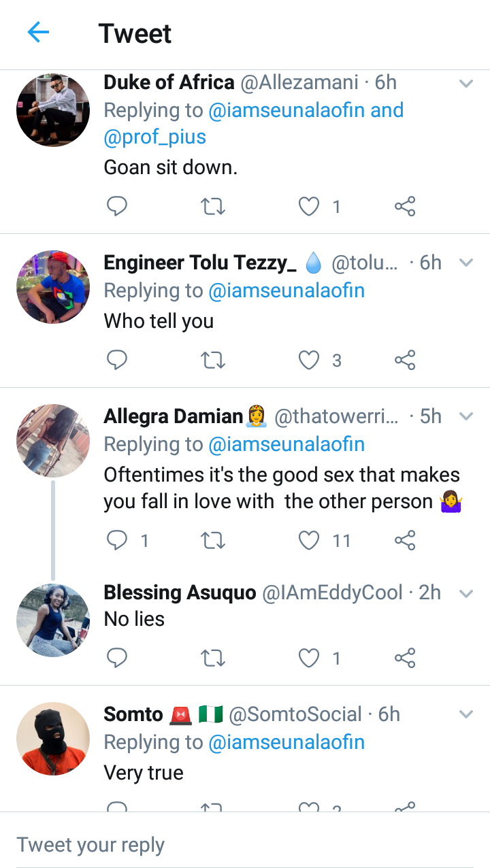The height and width of the screenshot is (868, 490).
Task: Retweet Blessing Asuquo's 'No lies' tweet
Action: 214,658
